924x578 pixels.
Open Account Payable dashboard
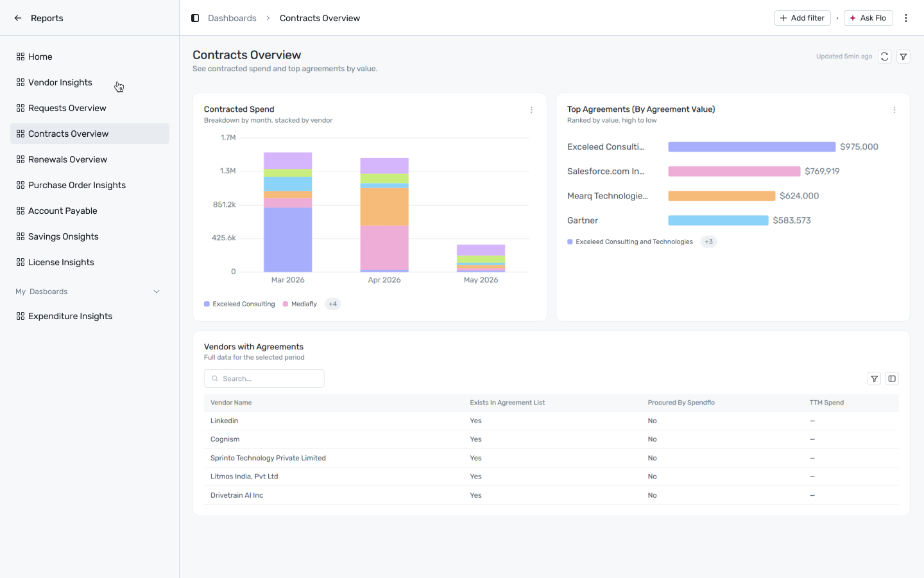point(90,211)
